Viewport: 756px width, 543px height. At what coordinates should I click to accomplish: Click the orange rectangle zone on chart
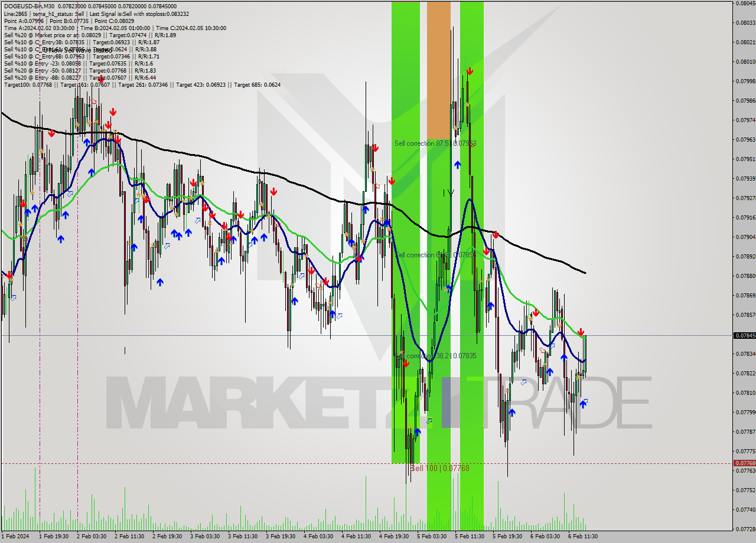point(438,70)
